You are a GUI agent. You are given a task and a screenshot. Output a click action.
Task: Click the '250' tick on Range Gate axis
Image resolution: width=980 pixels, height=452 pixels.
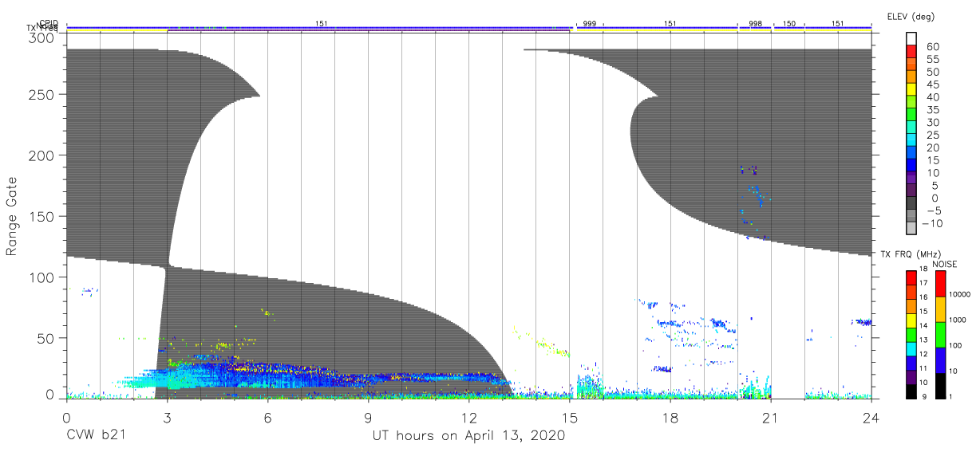coord(43,94)
